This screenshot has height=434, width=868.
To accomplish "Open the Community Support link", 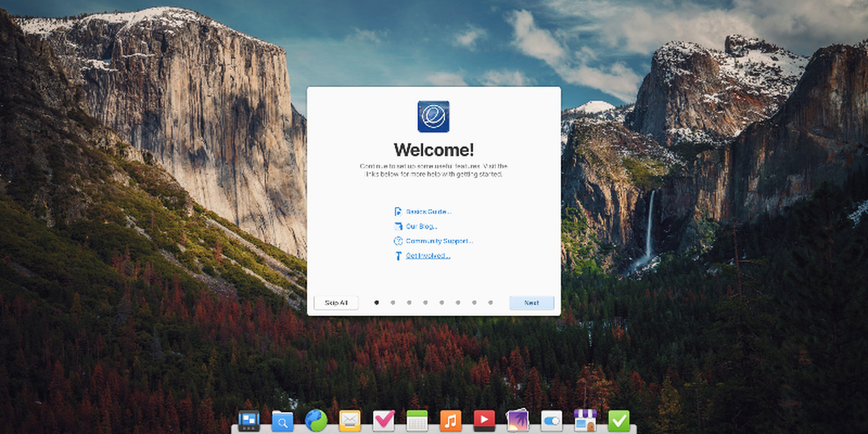I will pyautogui.click(x=439, y=241).
